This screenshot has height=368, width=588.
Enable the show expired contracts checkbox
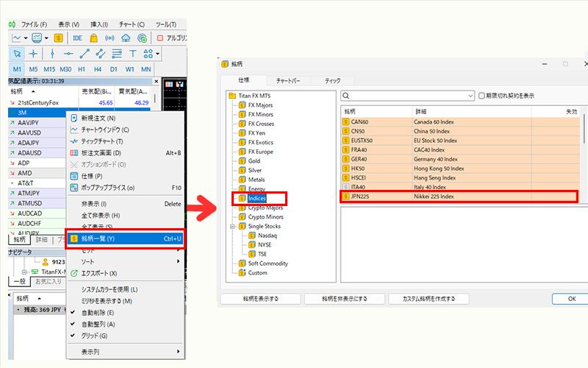(x=482, y=96)
